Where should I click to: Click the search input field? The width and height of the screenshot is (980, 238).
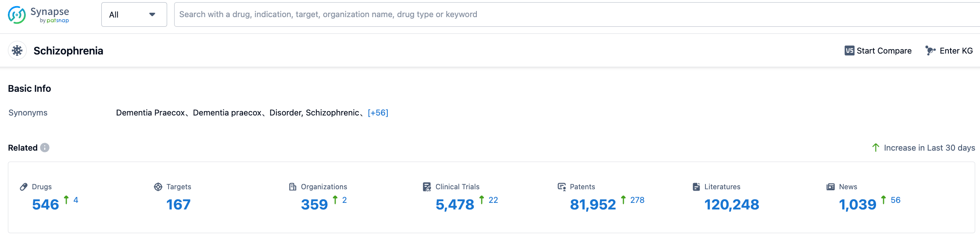click(570, 14)
